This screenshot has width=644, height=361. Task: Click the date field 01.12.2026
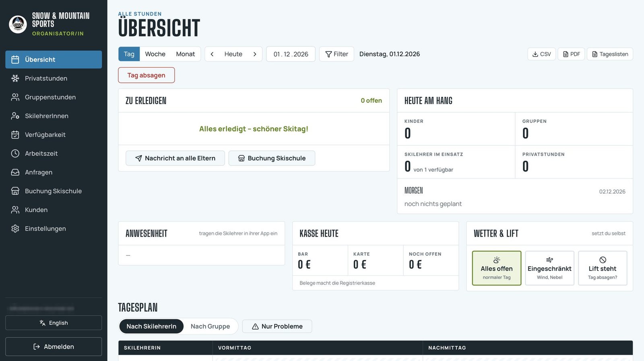[x=291, y=54]
